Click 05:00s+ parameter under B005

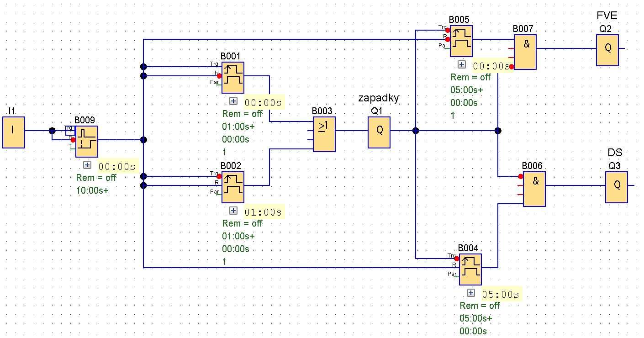pyautogui.click(x=467, y=90)
